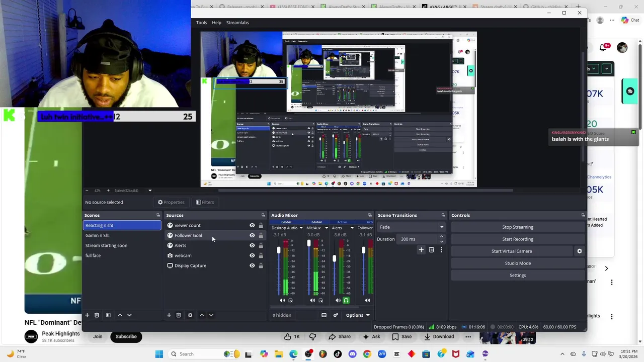Dislike the YouTube video thumbs-down

(312, 337)
